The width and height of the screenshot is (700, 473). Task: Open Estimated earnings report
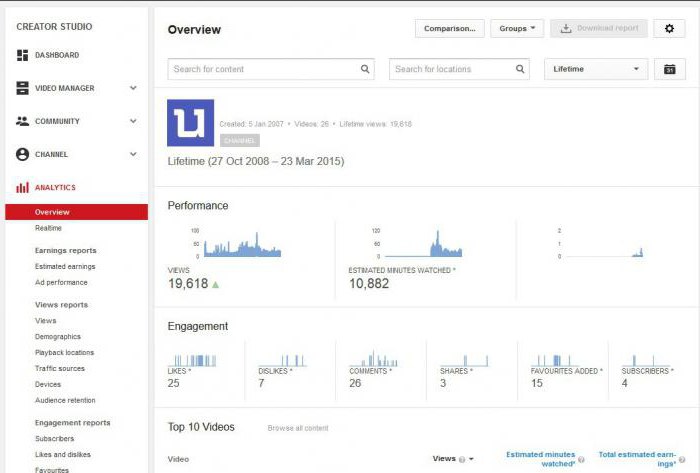[65, 266]
